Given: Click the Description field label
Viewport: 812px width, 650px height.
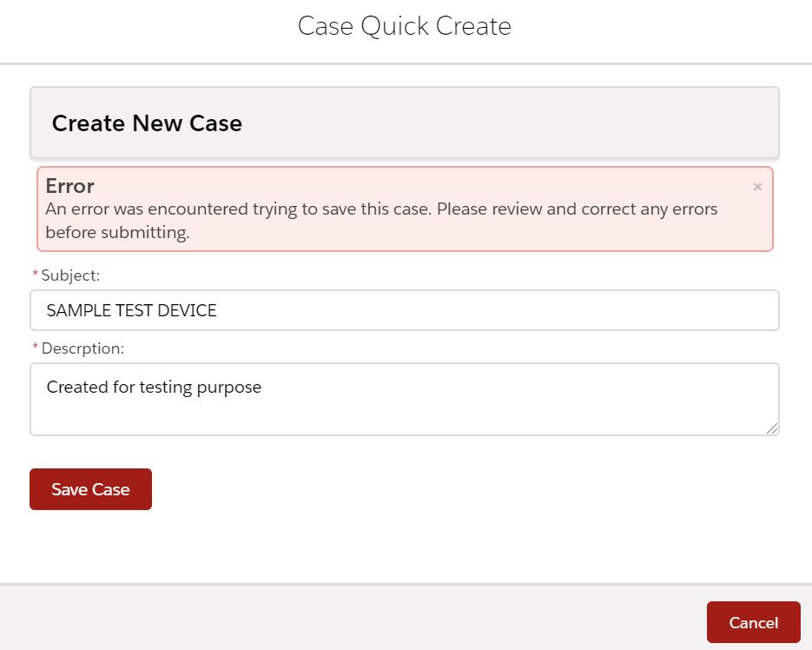Looking at the screenshot, I should click(83, 348).
